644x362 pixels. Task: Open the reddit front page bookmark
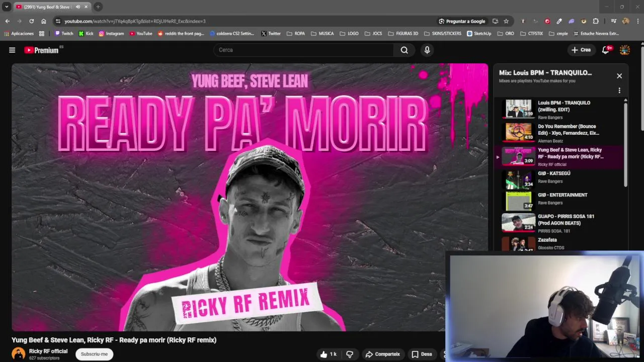point(181,34)
